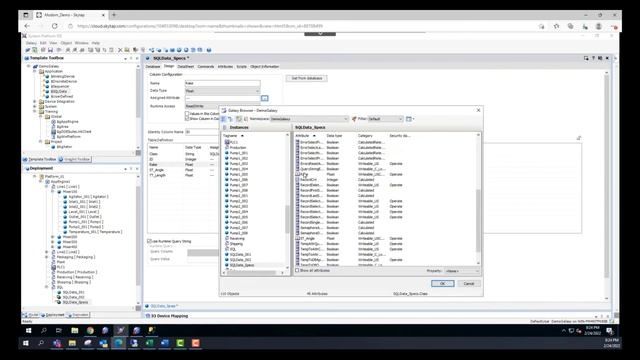Click the help question mark in editor header
Image resolution: width=640 pixels, height=360 pixels.
(593, 58)
